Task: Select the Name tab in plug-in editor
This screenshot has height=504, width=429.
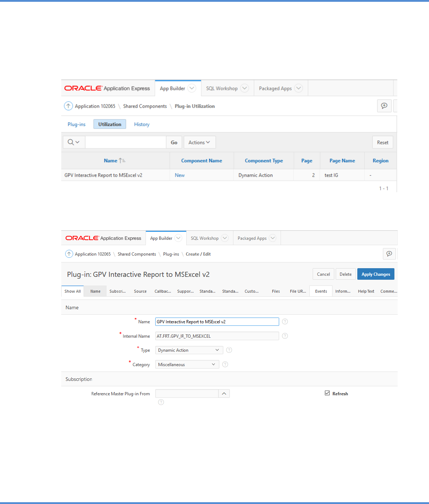Action: (95, 291)
